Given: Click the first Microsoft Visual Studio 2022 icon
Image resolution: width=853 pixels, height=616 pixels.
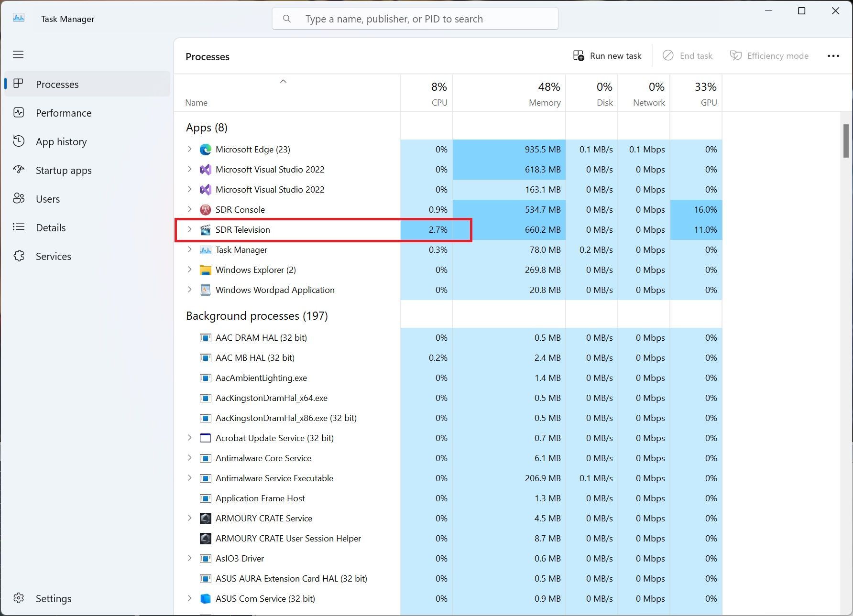Looking at the screenshot, I should [205, 170].
